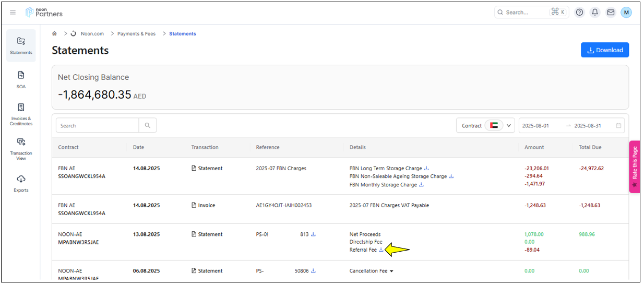Screen dimensions: 644x284
Task: Expand the Cancellation Fee details arrow
Action: click(x=391, y=271)
